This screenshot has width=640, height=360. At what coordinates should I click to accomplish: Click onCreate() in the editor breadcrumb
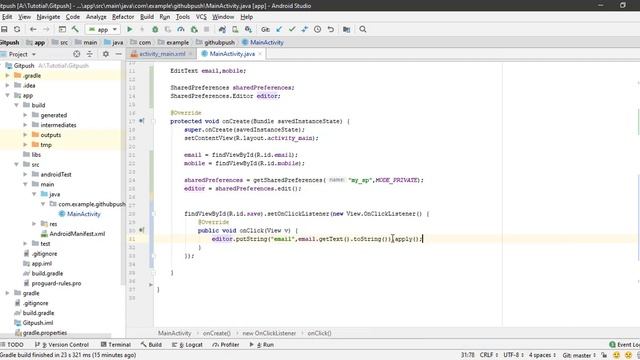217,333
